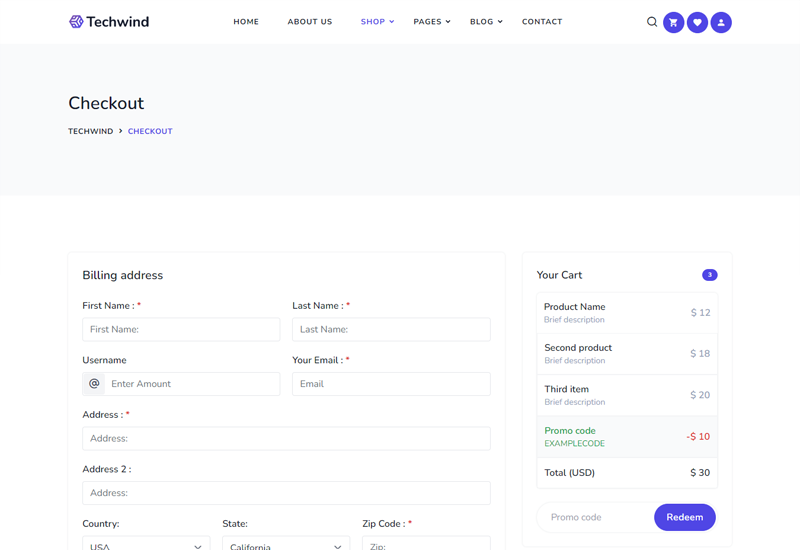Viewport: 800px width, 550px height.
Task: Click the cart item count badge
Action: click(710, 275)
